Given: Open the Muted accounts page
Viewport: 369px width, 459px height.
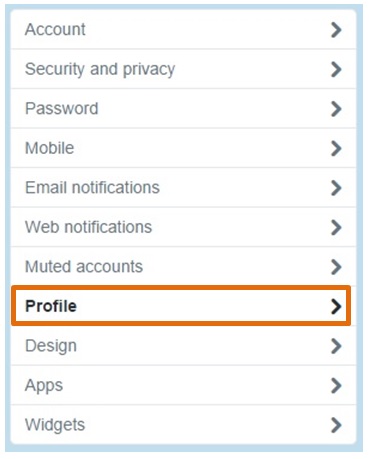Looking at the screenshot, I should click(184, 266).
